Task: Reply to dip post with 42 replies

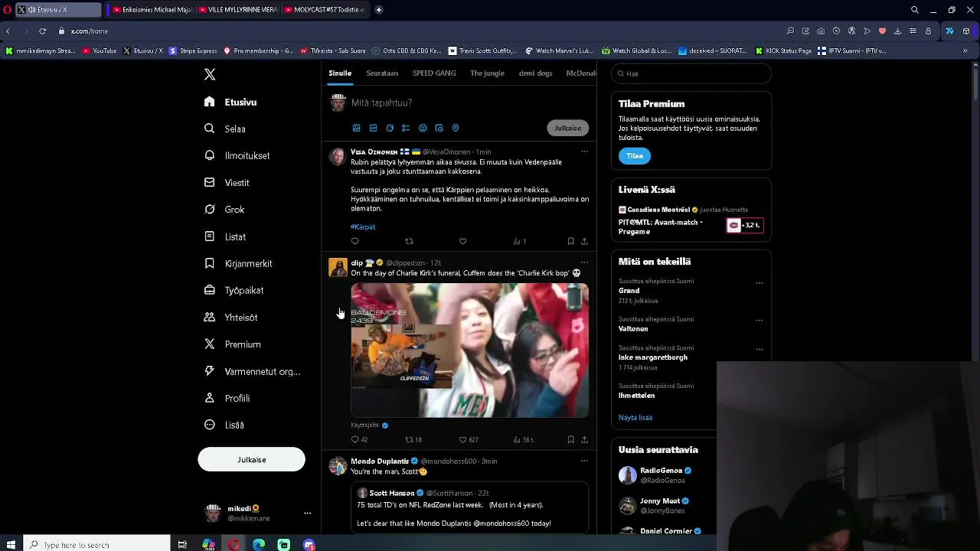Action: [x=359, y=440]
